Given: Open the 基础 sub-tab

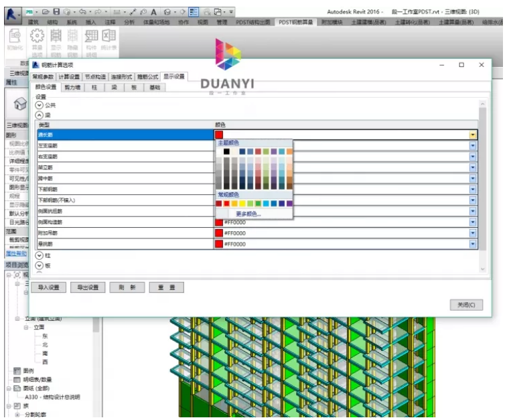Looking at the screenshot, I should [x=155, y=87].
